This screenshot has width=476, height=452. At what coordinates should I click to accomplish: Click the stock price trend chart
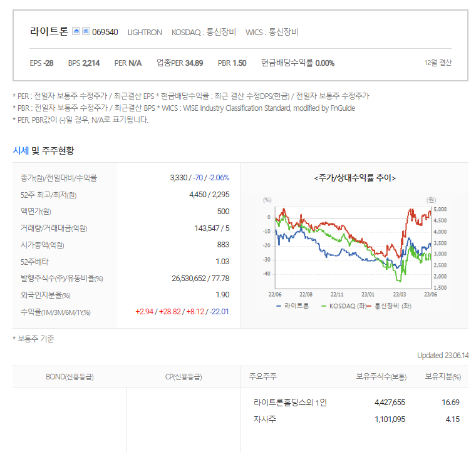[x=353, y=247]
